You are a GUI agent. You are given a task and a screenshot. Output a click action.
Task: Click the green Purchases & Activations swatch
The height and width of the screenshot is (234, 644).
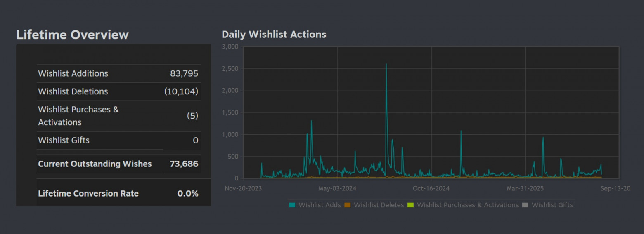pos(411,205)
